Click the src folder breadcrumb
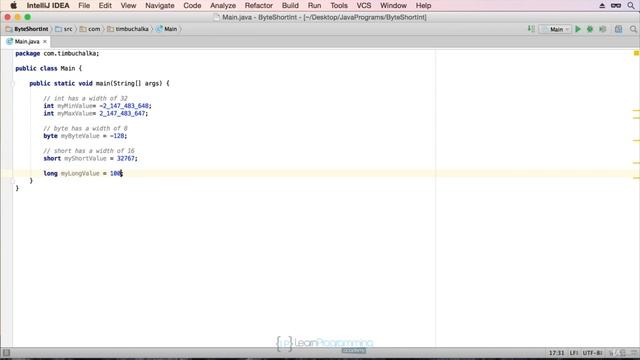Screen dimensions: 640x360 (64, 29)
